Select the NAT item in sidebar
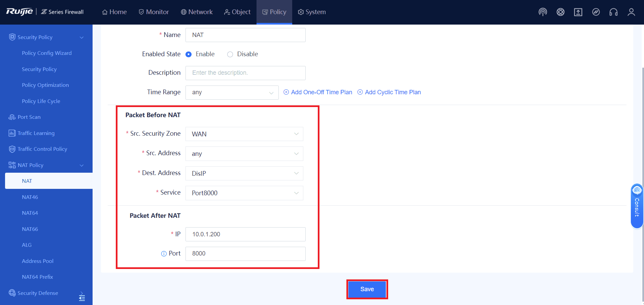The height and width of the screenshot is (305, 644). click(49, 181)
